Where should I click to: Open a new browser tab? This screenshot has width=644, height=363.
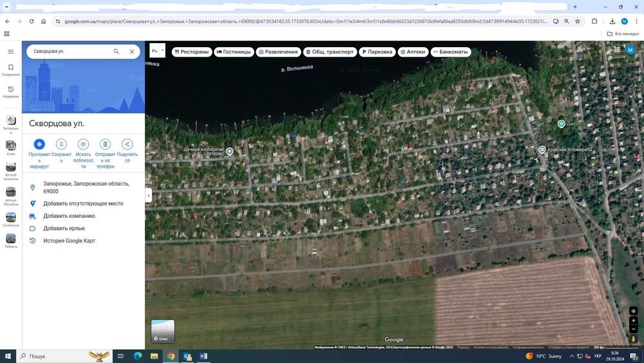(575, 6)
